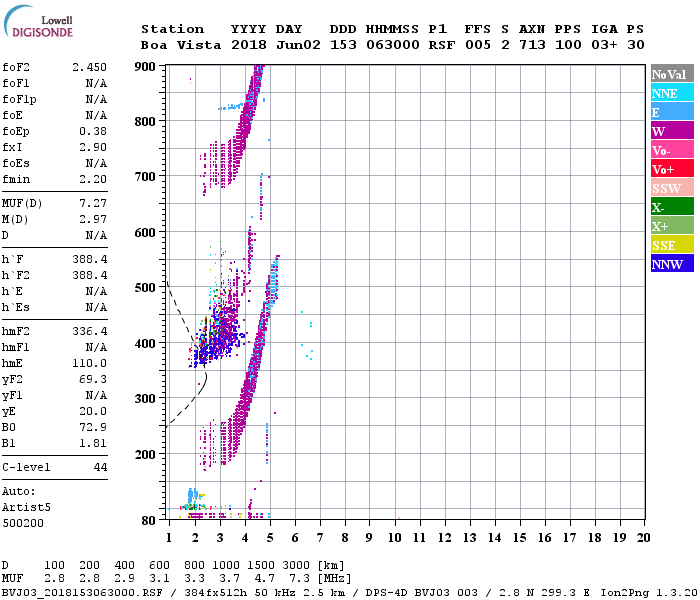Click the RSF program value in header
This screenshot has width=700, height=600.
point(442,45)
